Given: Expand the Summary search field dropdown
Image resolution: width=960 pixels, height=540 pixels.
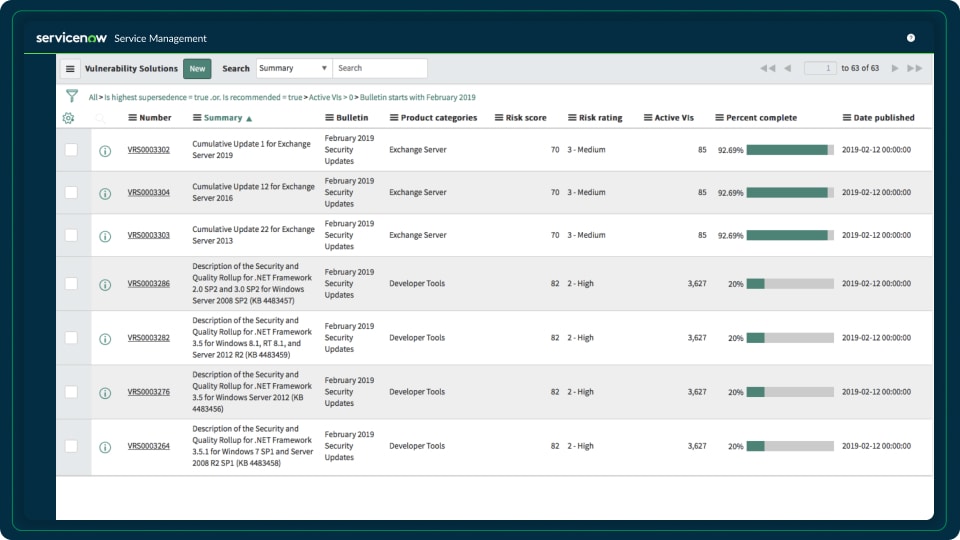Looking at the screenshot, I should [x=294, y=68].
